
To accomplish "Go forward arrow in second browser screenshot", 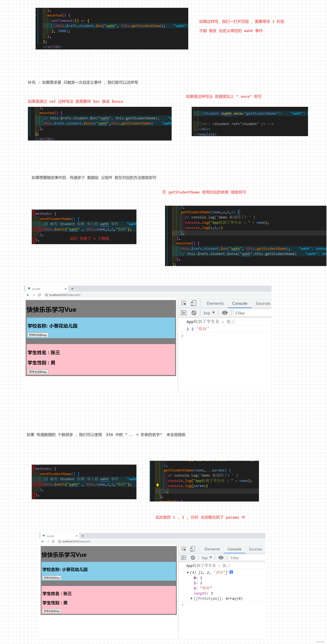I will click(x=48, y=541).
